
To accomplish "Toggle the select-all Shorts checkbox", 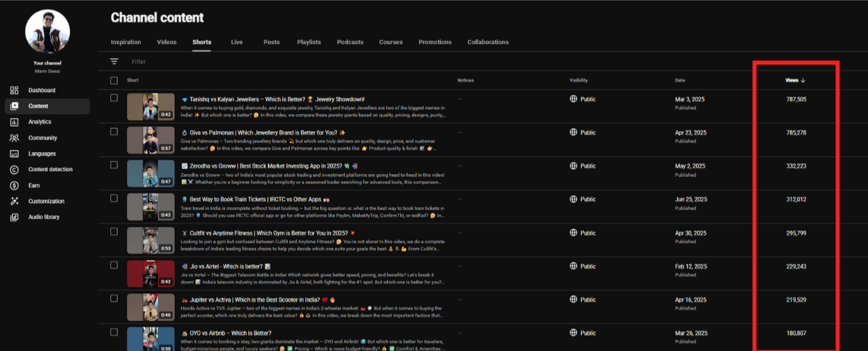I will click(114, 80).
